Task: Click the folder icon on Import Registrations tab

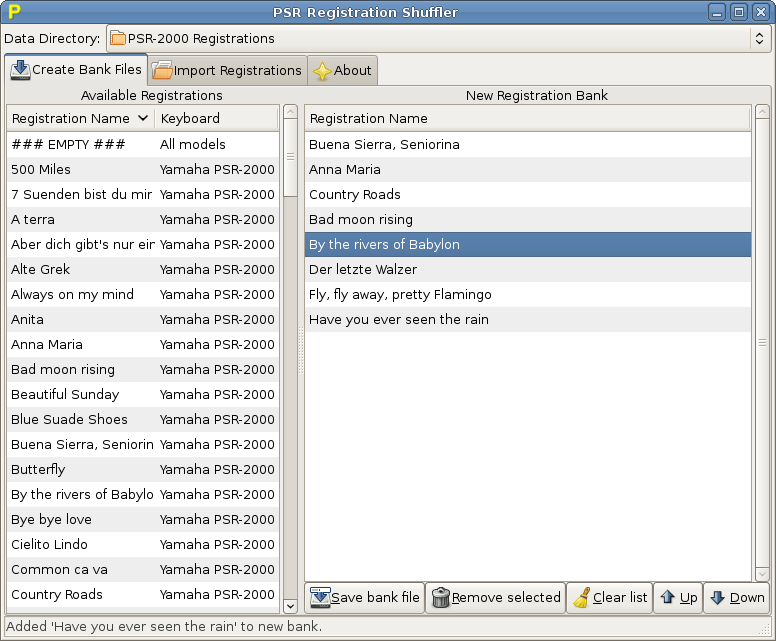Action: coord(162,71)
